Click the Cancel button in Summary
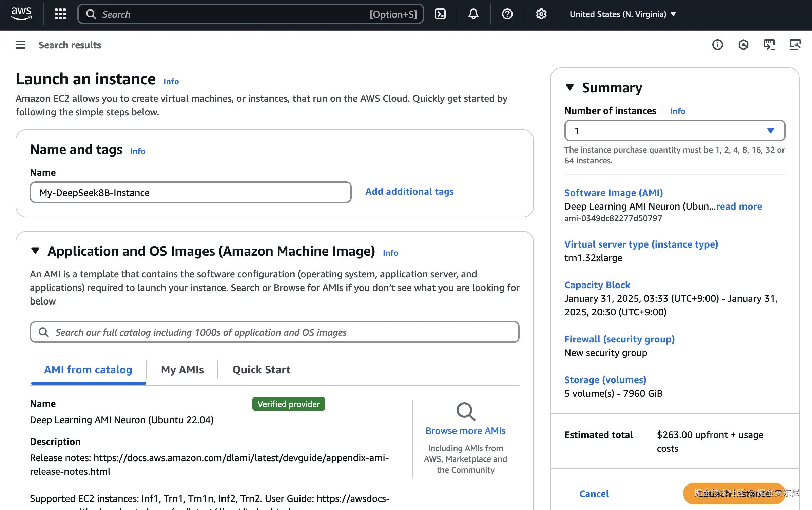Viewport: 812px width, 510px height. (x=594, y=493)
